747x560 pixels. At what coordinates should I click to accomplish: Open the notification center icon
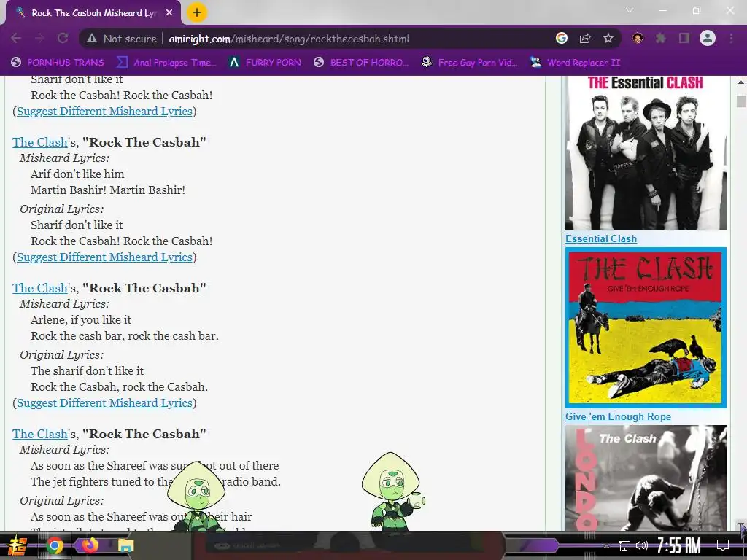723,545
